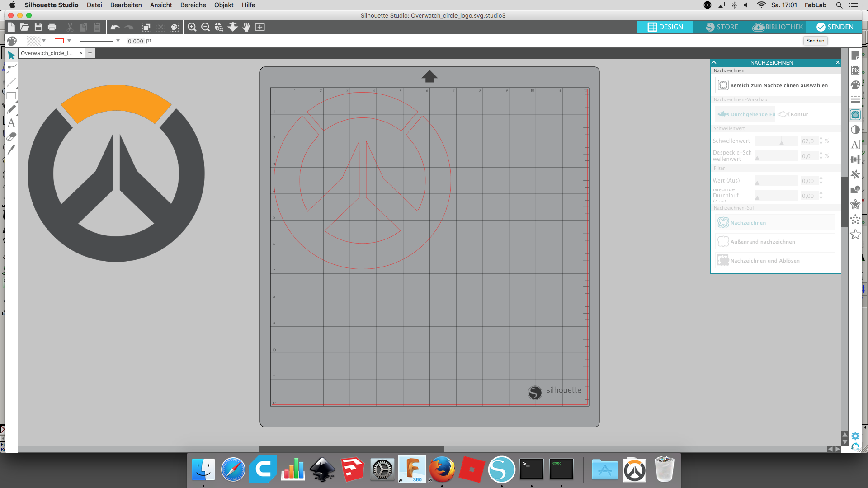The width and height of the screenshot is (868, 488).
Task: Open the Image Effects half-circle icon
Action: click(x=855, y=130)
